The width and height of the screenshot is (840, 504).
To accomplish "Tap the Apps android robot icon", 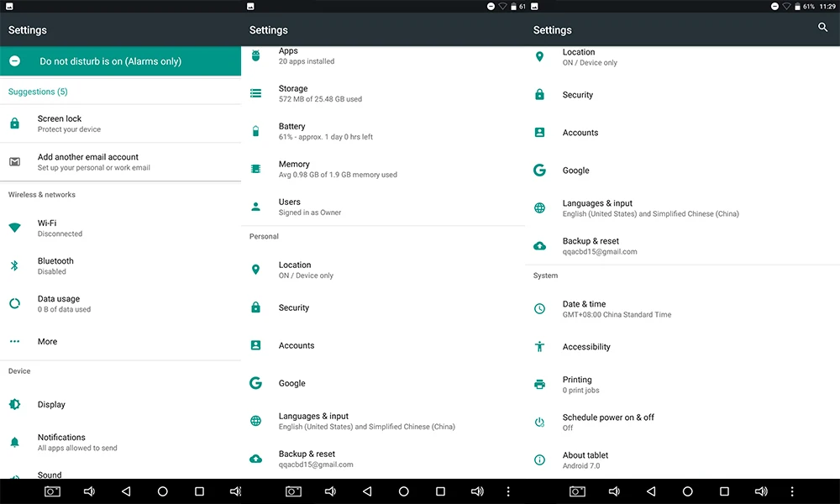I will point(256,55).
